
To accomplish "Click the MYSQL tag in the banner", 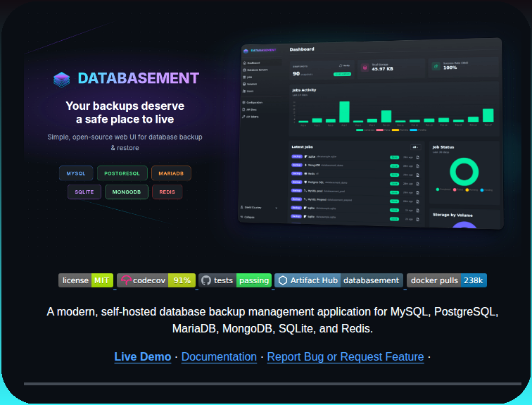I will (x=76, y=173).
